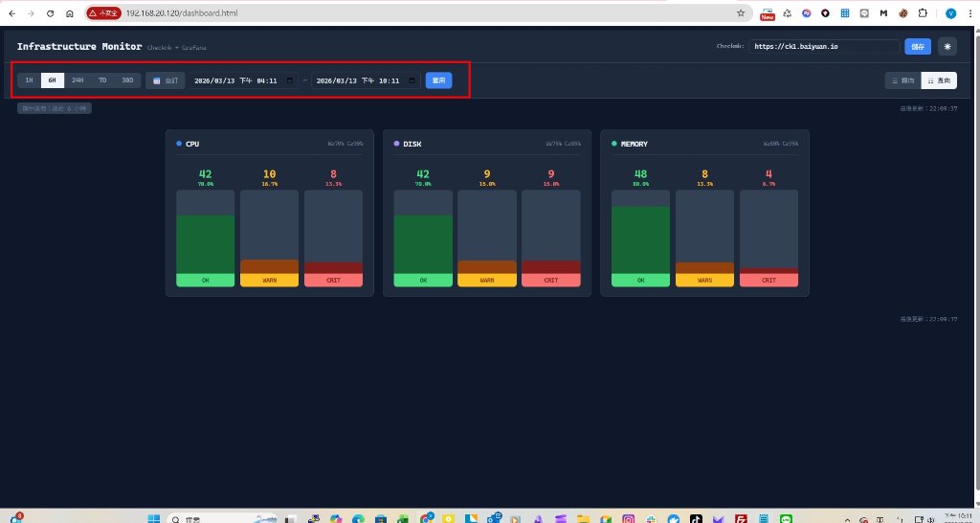
Task: Click the CPU card title
Action: point(192,144)
